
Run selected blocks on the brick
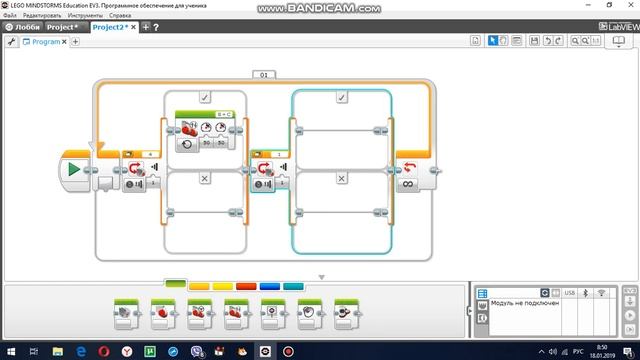[x=630, y=329]
